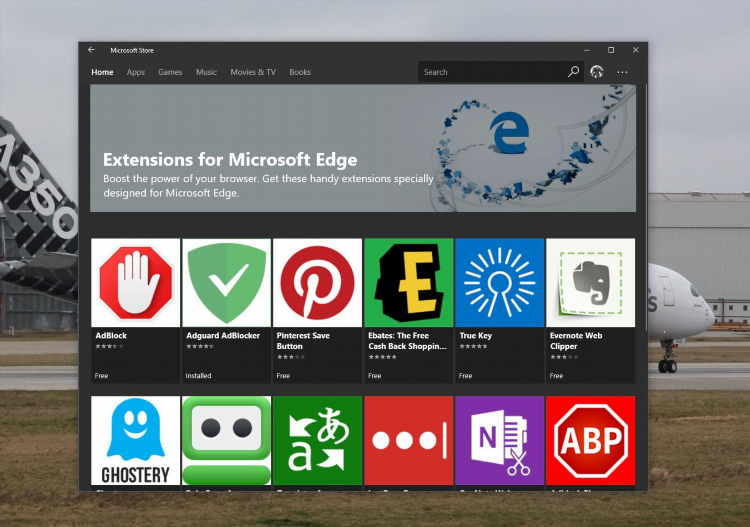Open the True Key icon

click(x=499, y=283)
